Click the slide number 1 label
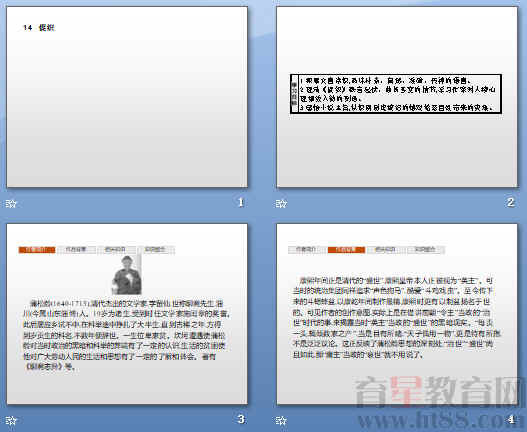The height and width of the screenshot is (432, 527). tap(241, 202)
